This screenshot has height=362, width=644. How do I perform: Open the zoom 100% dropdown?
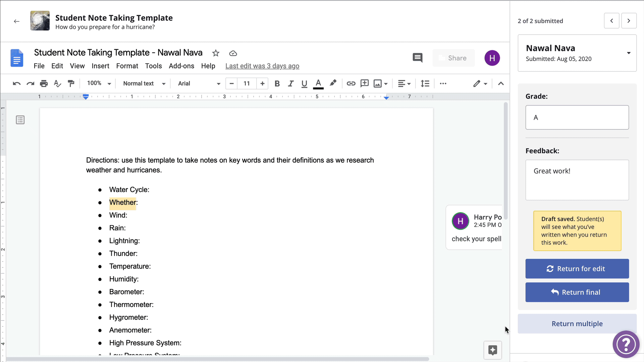point(99,83)
